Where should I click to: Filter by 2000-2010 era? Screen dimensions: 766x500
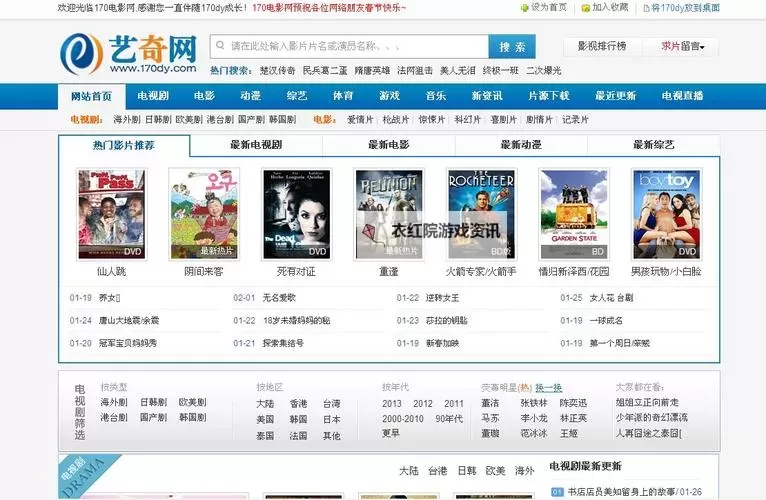403,419
